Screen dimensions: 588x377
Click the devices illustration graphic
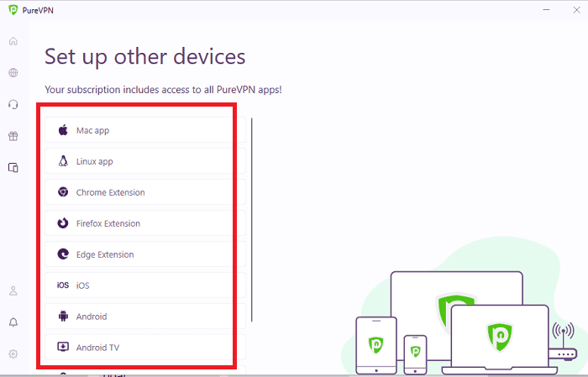click(465, 306)
